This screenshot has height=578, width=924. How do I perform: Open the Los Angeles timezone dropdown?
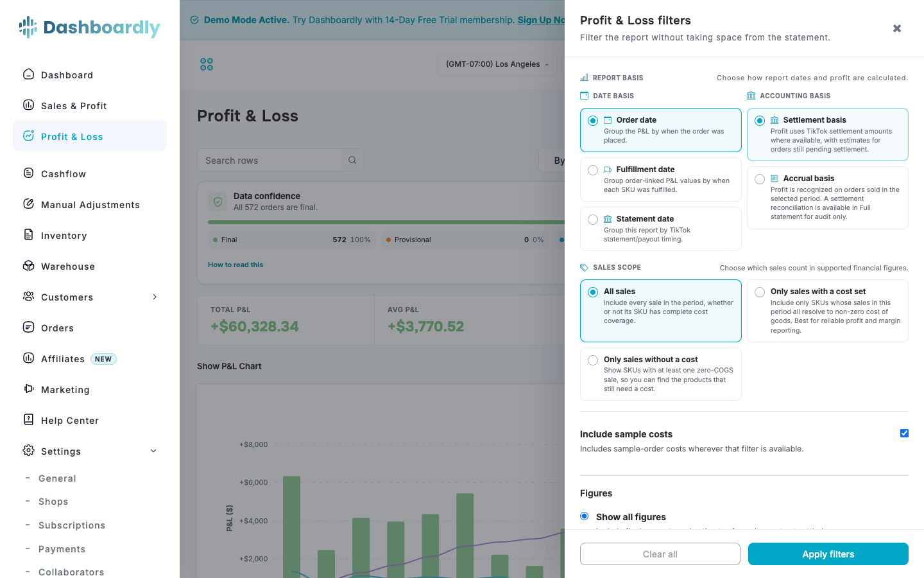pyautogui.click(x=497, y=64)
